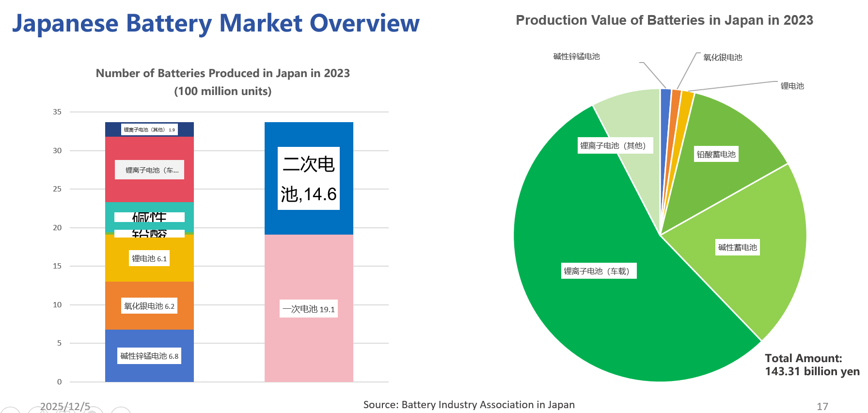Click the 一次电池 19.1 data label
This screenshot has height=413, width=868.
309,309
